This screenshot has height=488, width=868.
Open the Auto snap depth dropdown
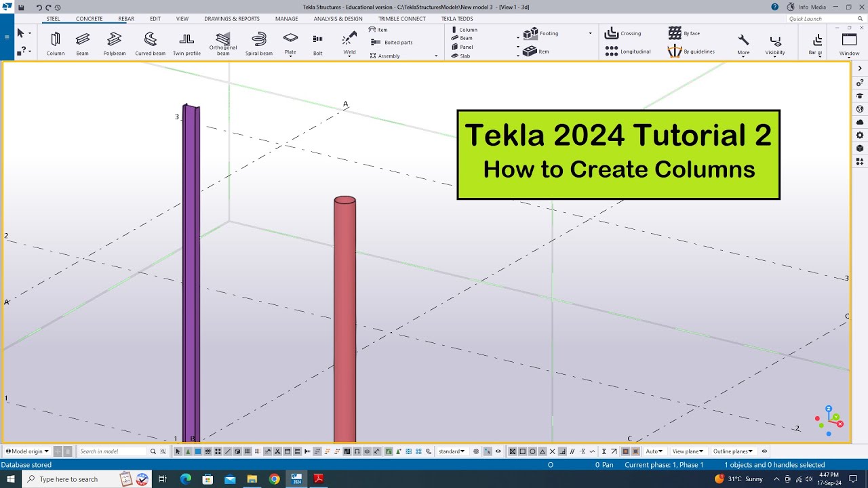click(654, 451)
